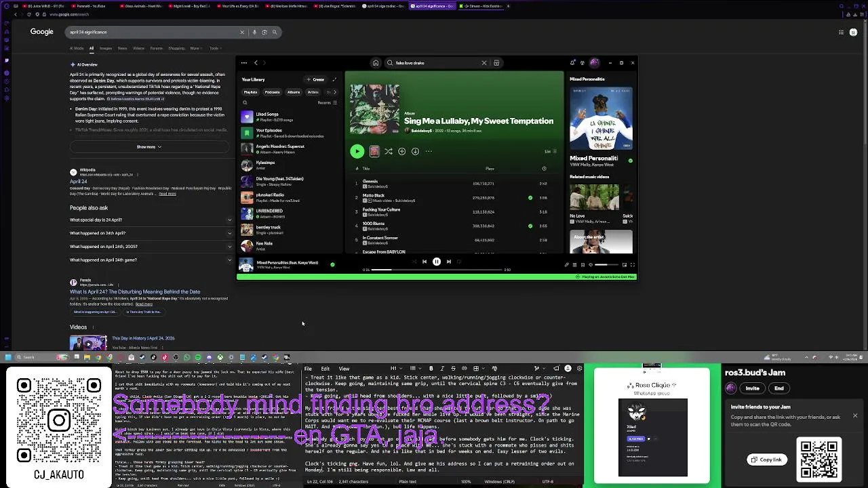Open the Google apps grid icon
868x488 pixels.
(x=842, y=32)
